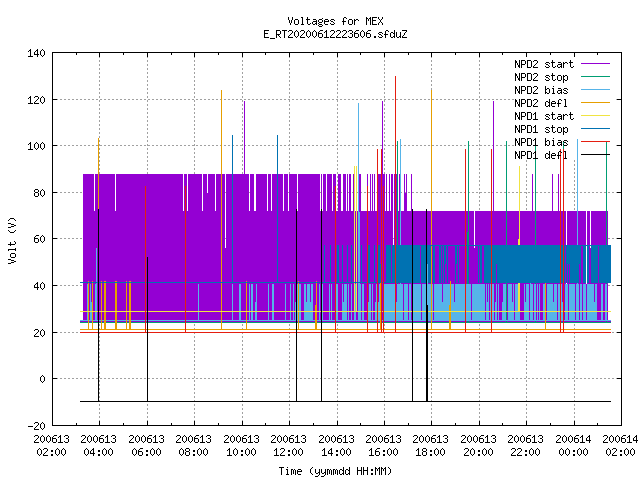Viewport: 640px width, 480px height.
Task: Click the green NPD2 stop legend line
Action: pos(595,77)
